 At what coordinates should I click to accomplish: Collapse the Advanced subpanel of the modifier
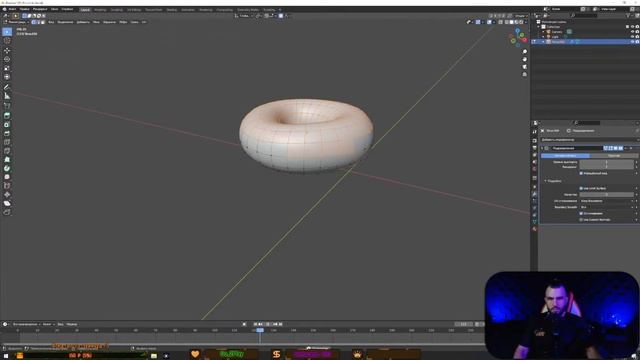pyautogui.click(x=546, y=181)
